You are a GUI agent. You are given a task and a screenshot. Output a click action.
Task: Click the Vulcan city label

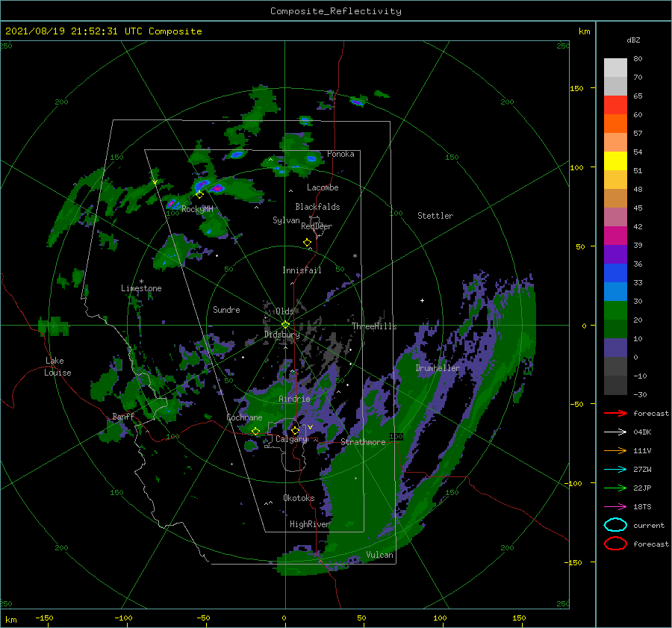point(379,555)
